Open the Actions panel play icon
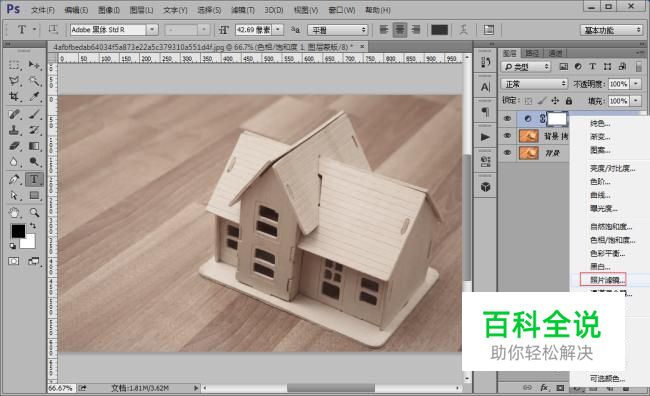 point(485,137)
